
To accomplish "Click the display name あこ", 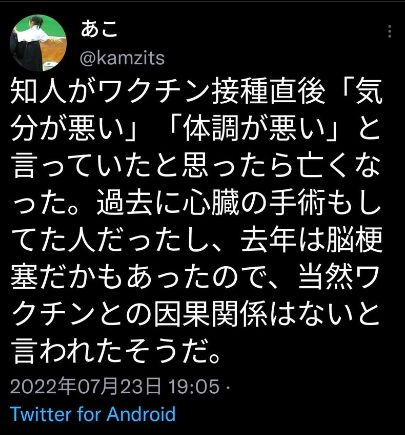I will 99,29.
